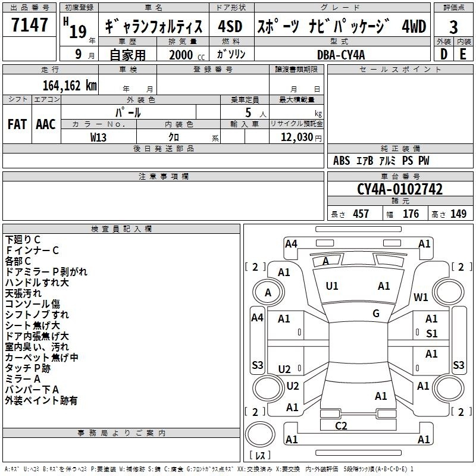Viewport: 476px width, 476px height.
Task: Click the W1 repair mark on the fender
Action: click(x=421, y=297)
